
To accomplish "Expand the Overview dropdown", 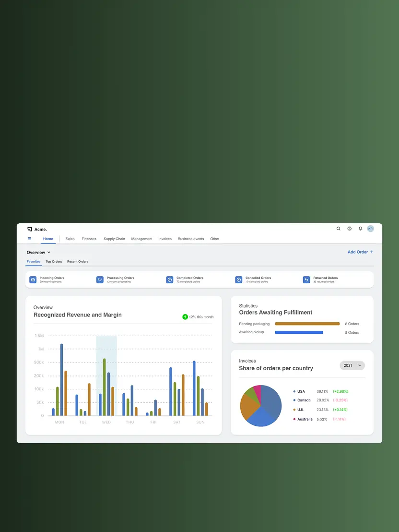I will 39,253.
